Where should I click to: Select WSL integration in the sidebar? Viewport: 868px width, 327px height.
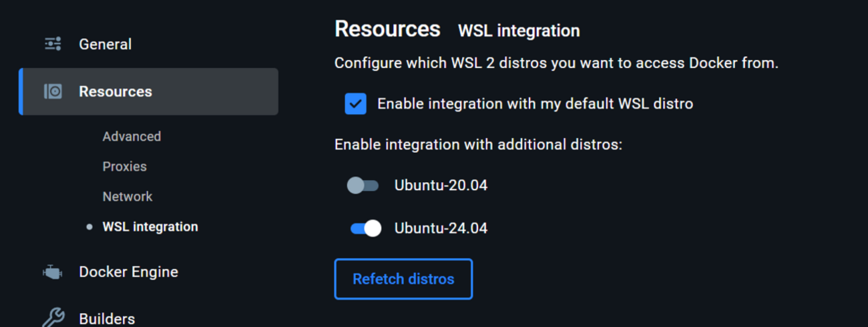click(150, 227)
